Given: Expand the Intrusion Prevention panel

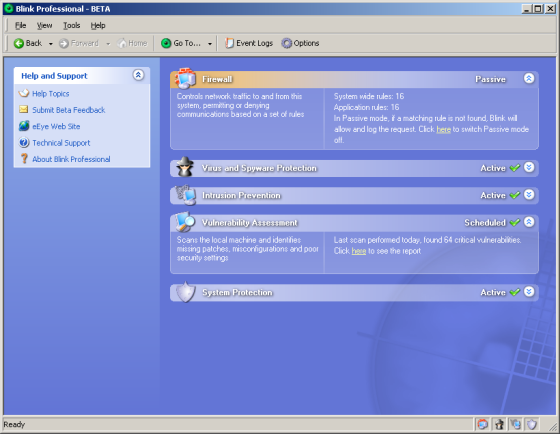Looking at the screenshot, I should click(x=529, y=195).
